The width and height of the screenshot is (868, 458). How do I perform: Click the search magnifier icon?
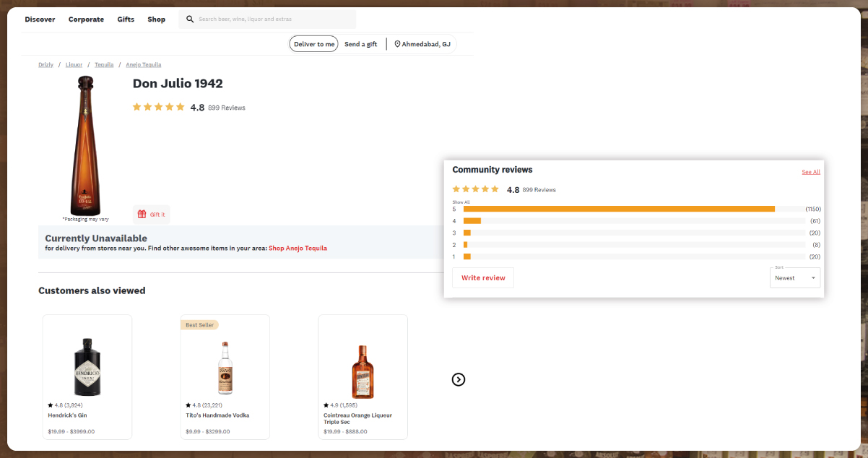[190, 20]
